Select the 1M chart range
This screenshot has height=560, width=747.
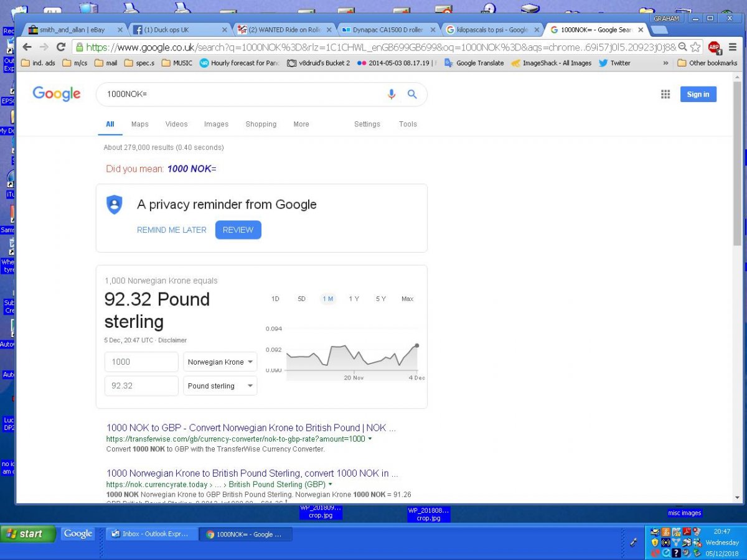point(327,299)
